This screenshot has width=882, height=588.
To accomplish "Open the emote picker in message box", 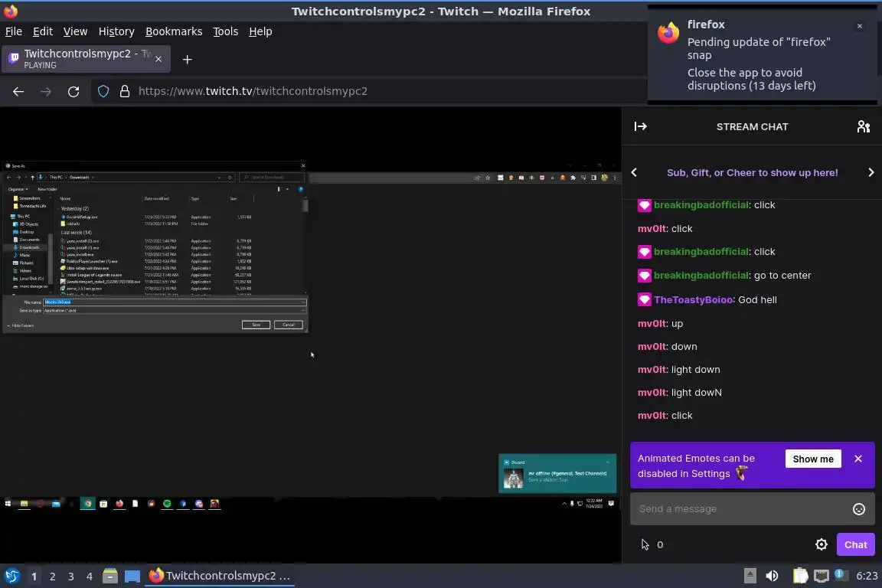I will coord(858,509).
